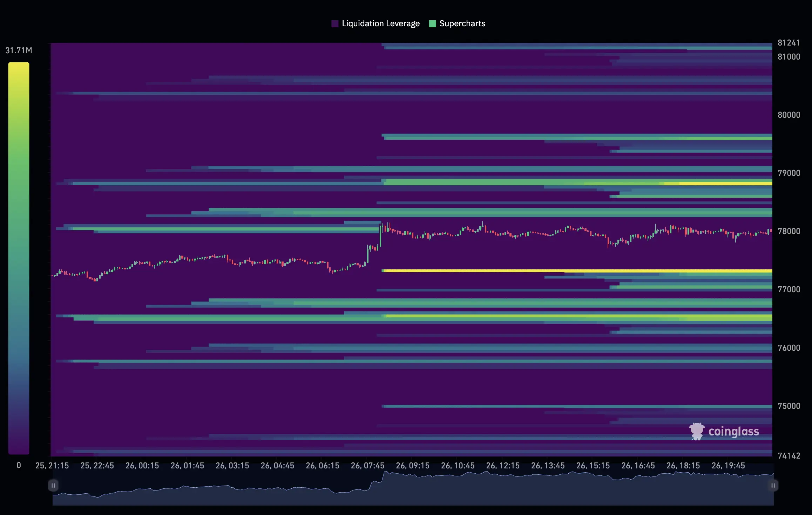Click the coinglass watermark text

pos(733,431)
